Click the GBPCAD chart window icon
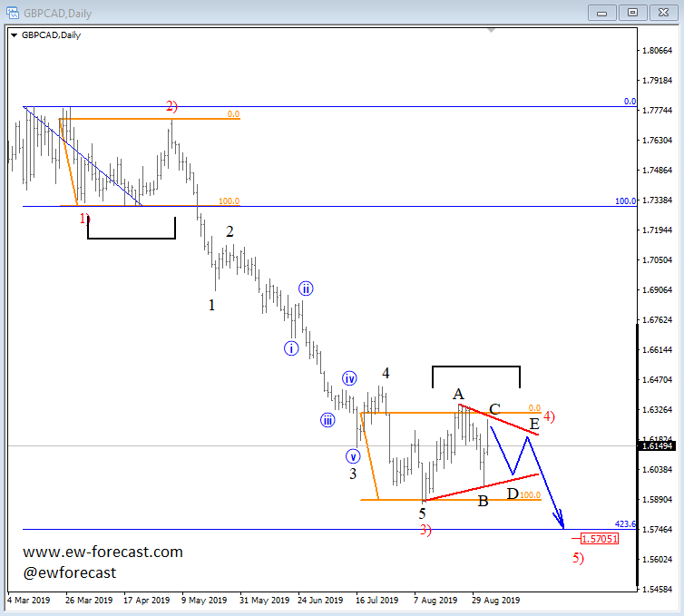Screen dimensions: 684x616 pos(13,13)
